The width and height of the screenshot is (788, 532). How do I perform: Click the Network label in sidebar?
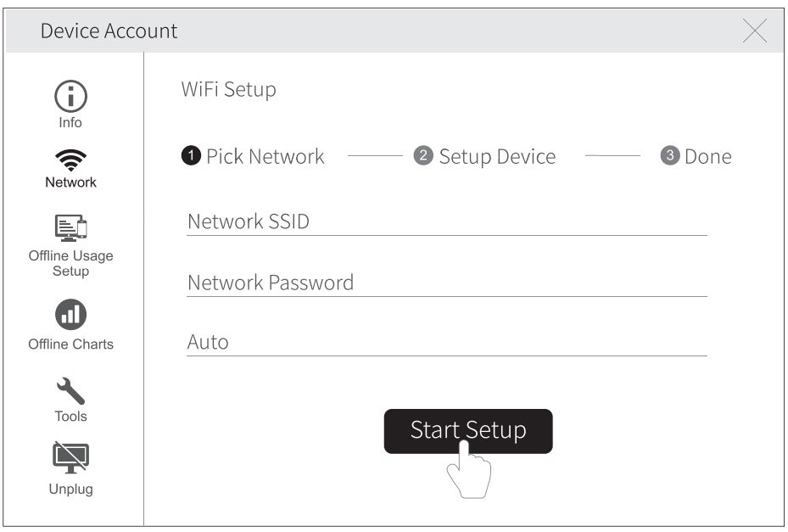point(70,182)
